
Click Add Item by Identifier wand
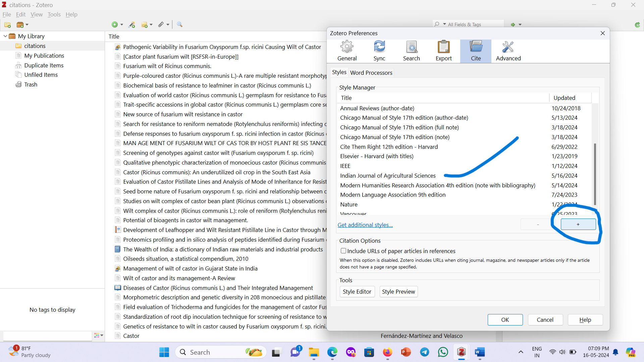coord(132,25)
